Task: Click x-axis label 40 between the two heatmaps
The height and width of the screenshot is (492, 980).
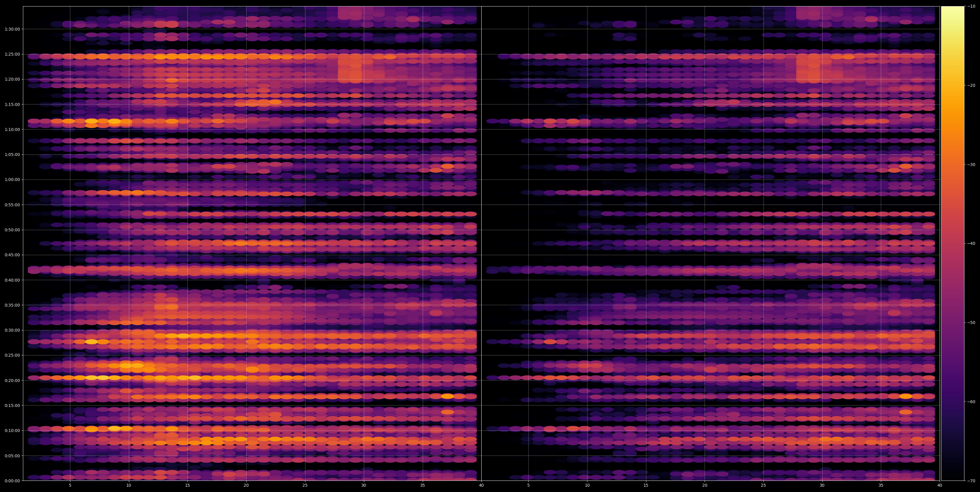Action: tap(481, 486)
